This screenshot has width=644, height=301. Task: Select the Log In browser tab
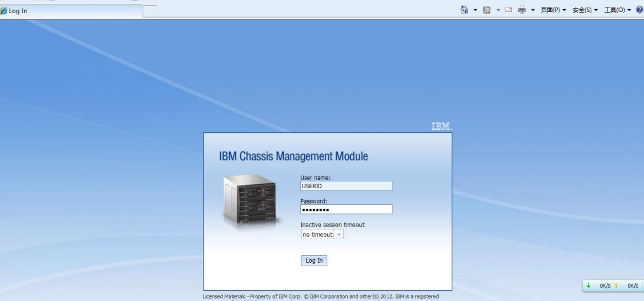pos(71,11)
